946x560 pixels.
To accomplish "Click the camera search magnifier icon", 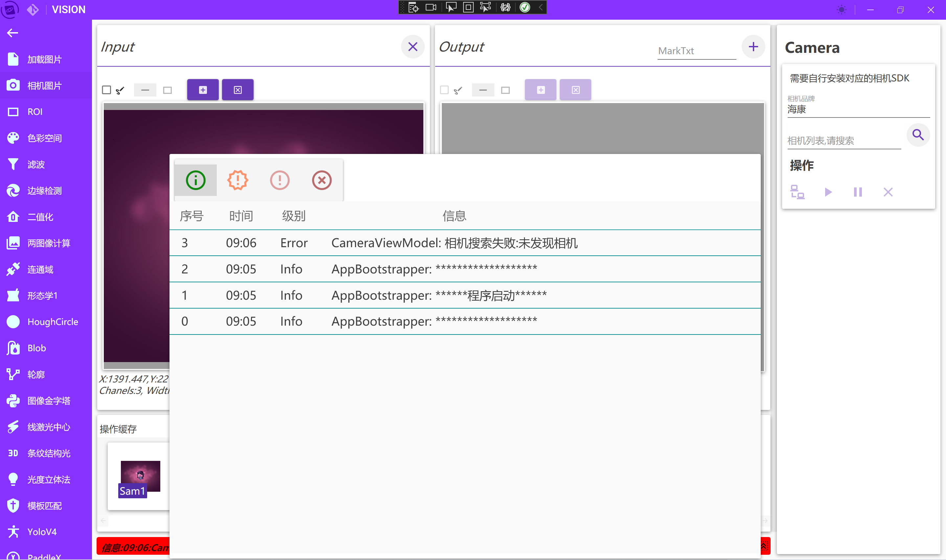I will pos(918,135).
